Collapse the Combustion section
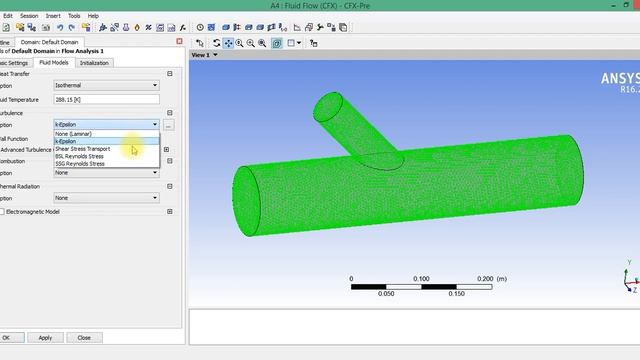The width and height of the screenshot is (640, 360). (170, 161)
